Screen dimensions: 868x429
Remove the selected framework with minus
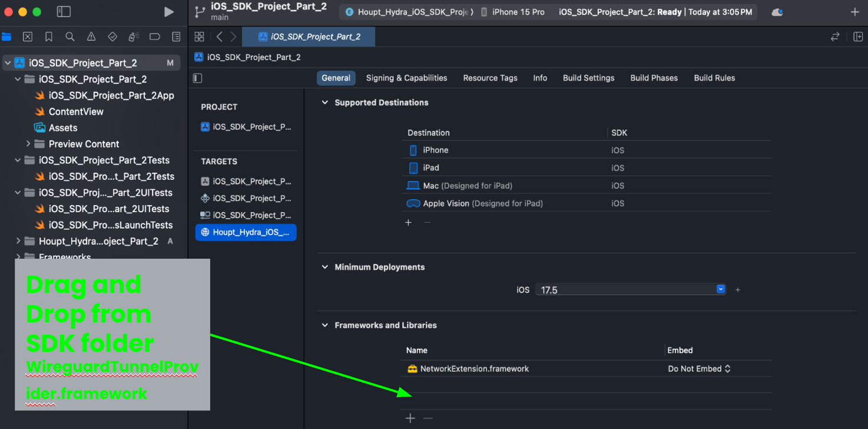pos(428,418)
